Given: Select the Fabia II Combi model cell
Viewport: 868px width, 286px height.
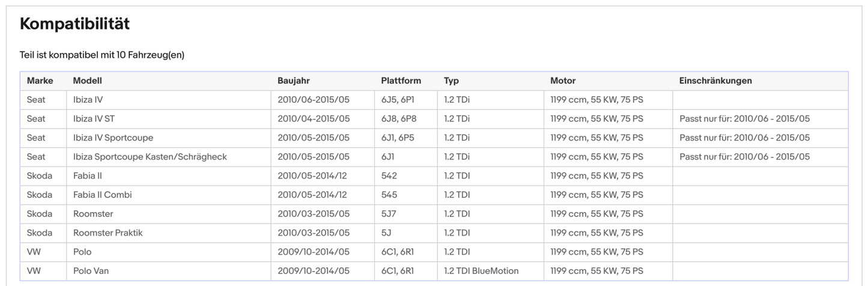Looking at the screenshot, I should coord(102,195).
